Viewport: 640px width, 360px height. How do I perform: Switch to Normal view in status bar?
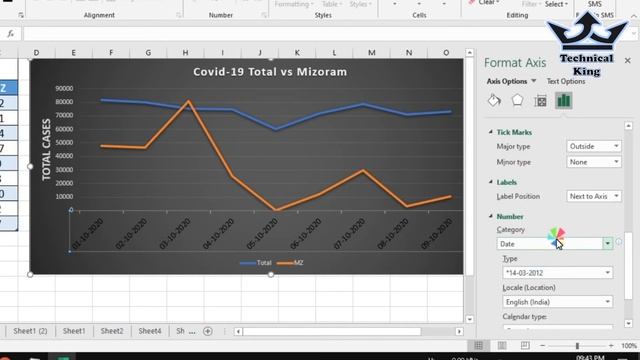click(x=479, y=346)
